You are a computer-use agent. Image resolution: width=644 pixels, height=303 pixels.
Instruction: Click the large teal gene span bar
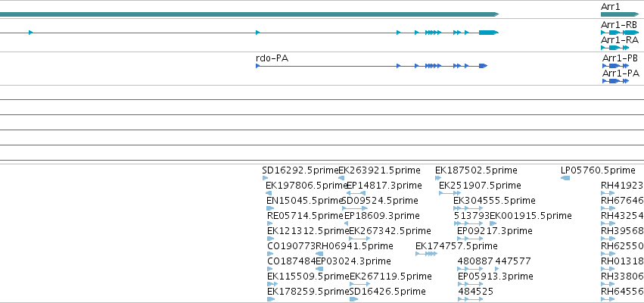click(x=249, y=14)
